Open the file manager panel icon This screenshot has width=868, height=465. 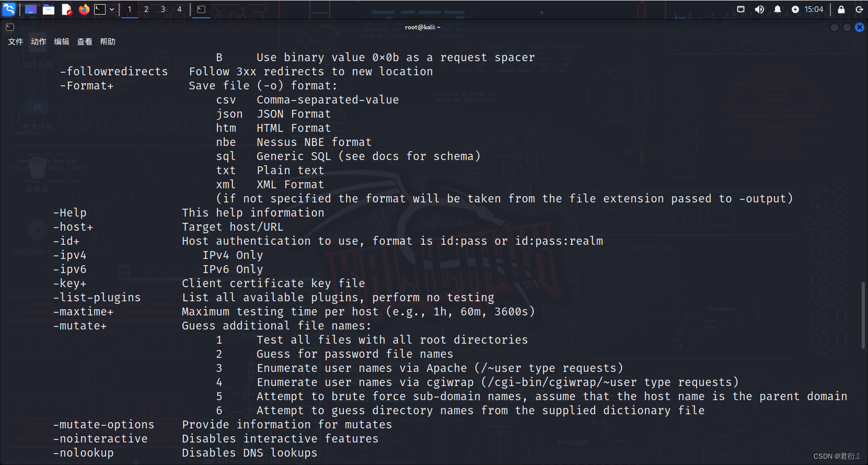click(x=49, y=9)
